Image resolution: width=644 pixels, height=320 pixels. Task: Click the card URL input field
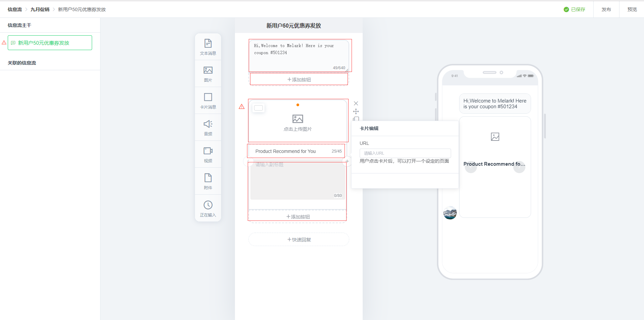click(405, 153)
